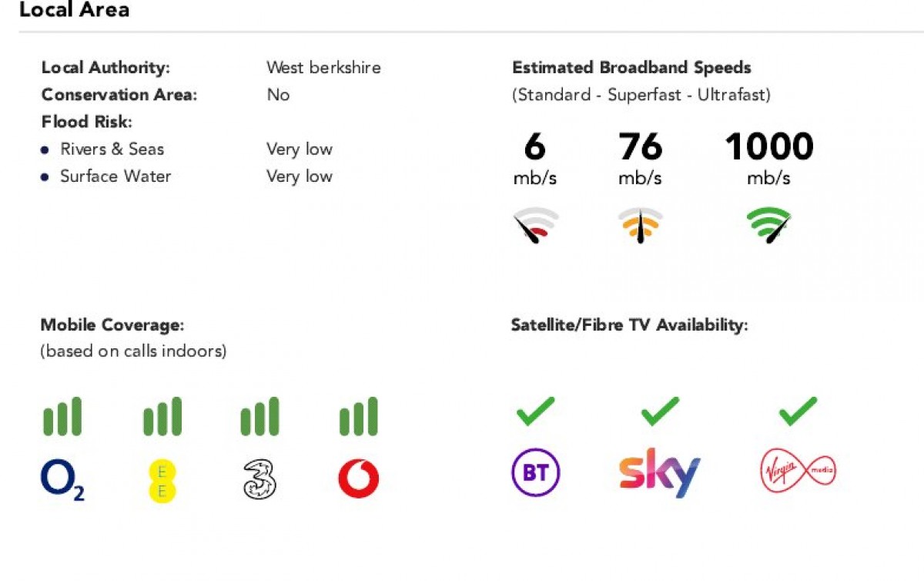Click the purple BT logo
The width and height of the screenshot is (924, 581).
[536, 472]
